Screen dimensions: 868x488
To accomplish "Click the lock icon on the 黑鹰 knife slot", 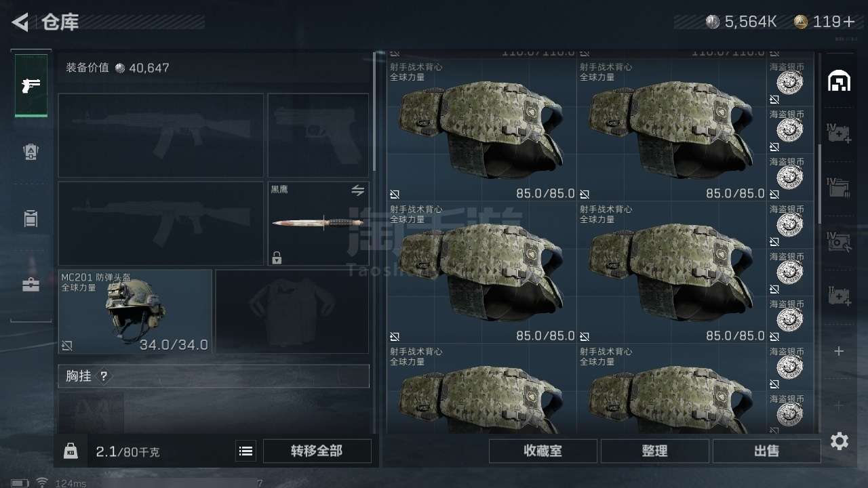I will [277, 258].
